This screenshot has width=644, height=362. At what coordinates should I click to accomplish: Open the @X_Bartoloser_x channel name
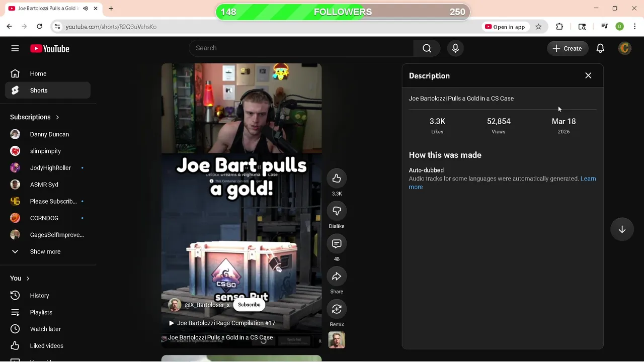[x=207, y=305]
